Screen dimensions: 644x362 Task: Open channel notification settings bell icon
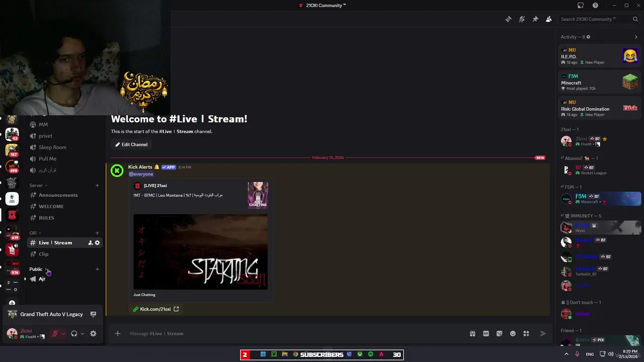(522, 19)
